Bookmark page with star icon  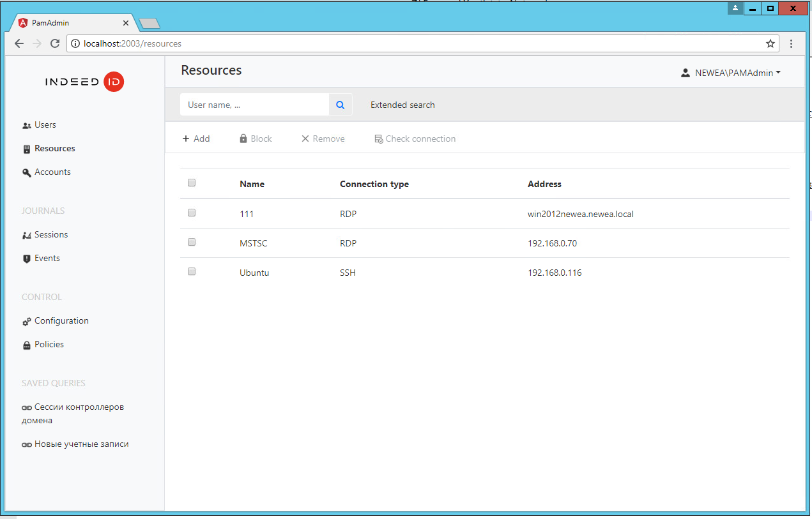click(770, 44)
